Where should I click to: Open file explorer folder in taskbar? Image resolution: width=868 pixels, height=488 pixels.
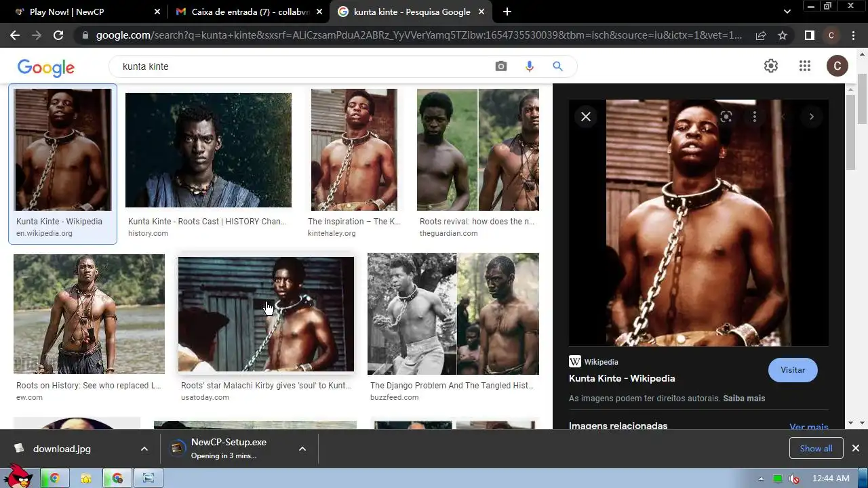coord(86,479)
